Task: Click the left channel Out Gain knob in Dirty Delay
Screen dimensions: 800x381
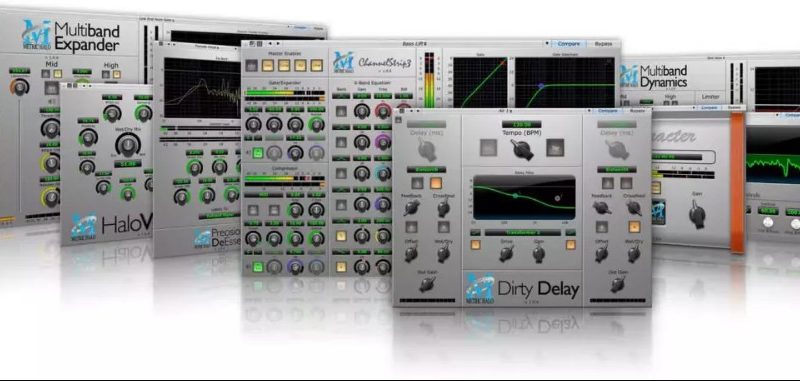Action: (427, 285)
